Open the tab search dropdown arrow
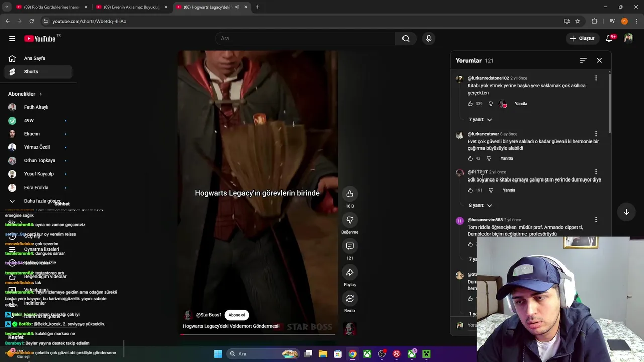The image size is (644, 362). [x=7, y=7]
